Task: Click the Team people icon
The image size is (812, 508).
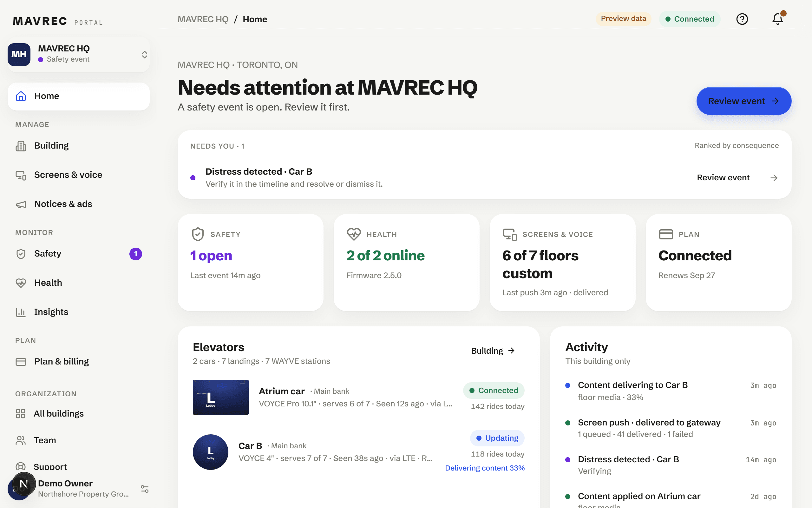Action: coord(21,440)
